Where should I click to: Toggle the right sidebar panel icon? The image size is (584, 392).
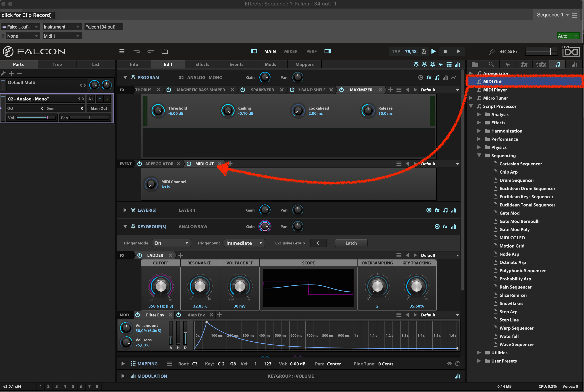click(327, 52)
